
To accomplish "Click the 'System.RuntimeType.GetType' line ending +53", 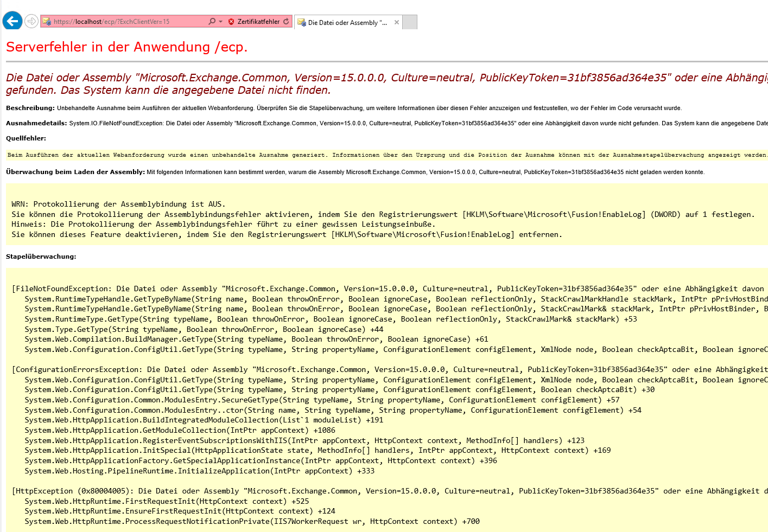I will pyautogui.click(x=331, y=319).
